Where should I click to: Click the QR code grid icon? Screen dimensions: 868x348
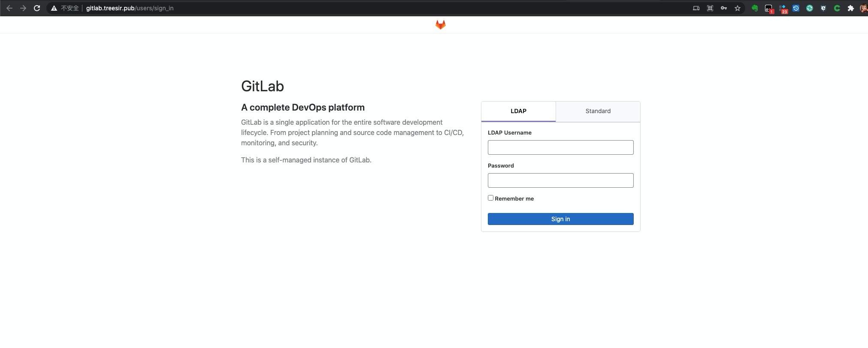[x=710, y=8]
